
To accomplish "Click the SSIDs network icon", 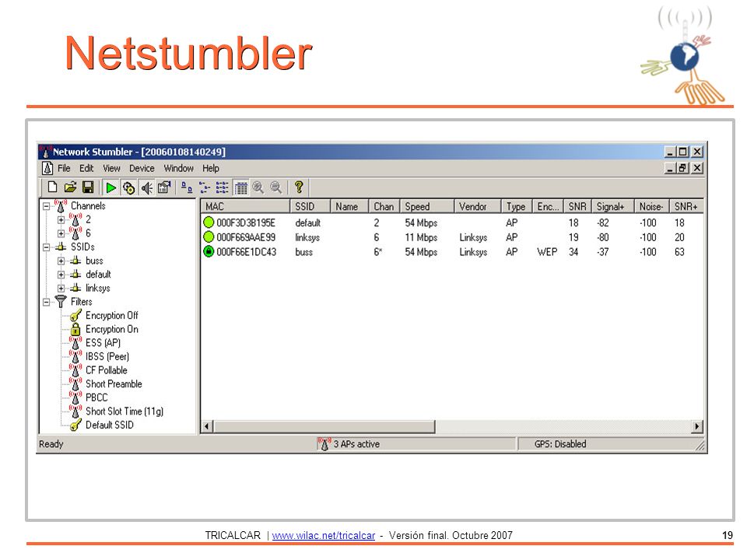I will click(x=61, y=247).
